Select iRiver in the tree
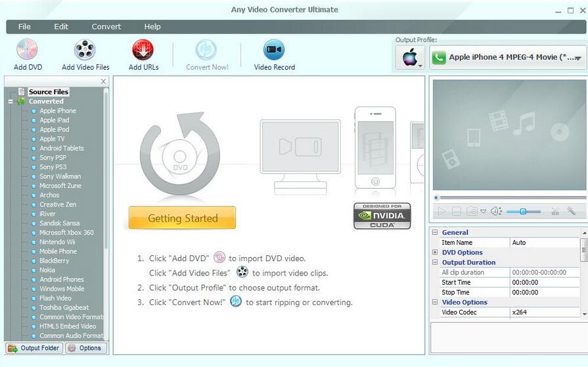The width and height of the screenshot is (588, 367). pyautogui.click(x=47, y=214)
